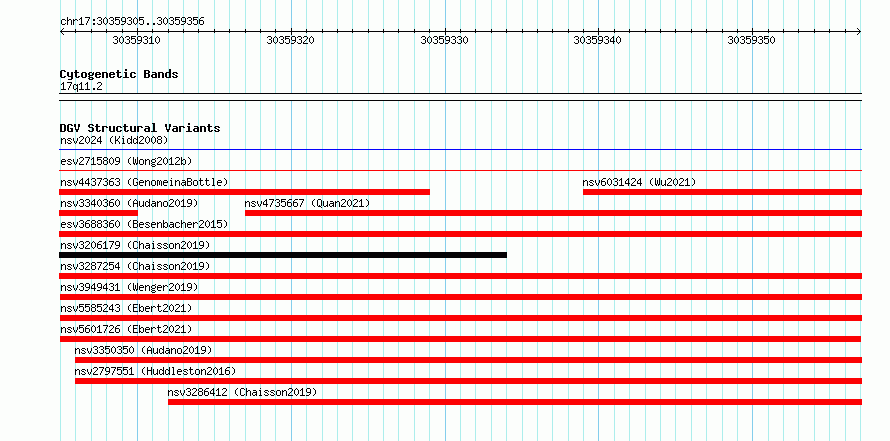Click the red bar under nsv5585243
This screenshot has height=441, width=890.
[x=460, y=318]
